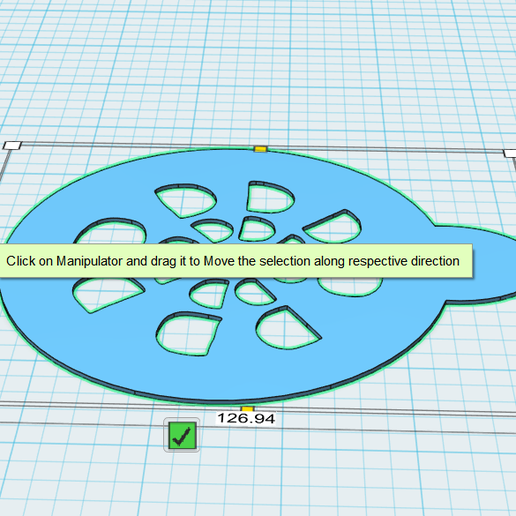Screen dimensions: 516x516
Task: Confirm the move with the green checkmark button
Action: [x=182, y=435]
